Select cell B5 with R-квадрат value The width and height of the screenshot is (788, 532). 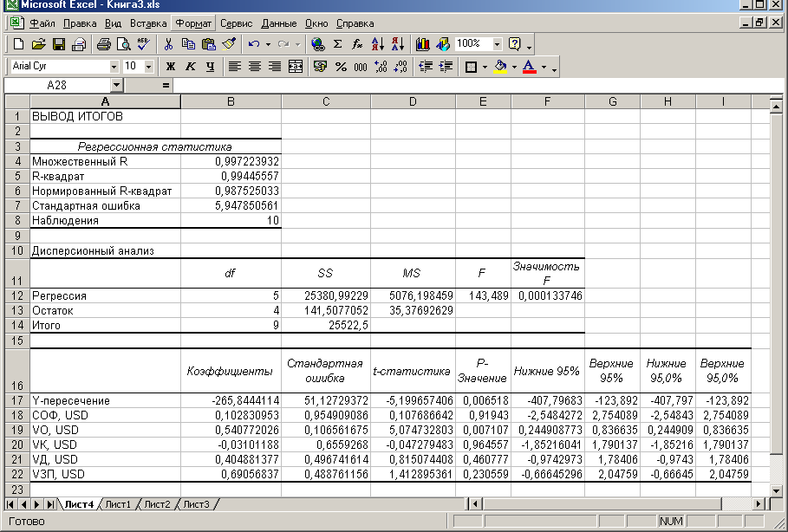pos(231,175)
